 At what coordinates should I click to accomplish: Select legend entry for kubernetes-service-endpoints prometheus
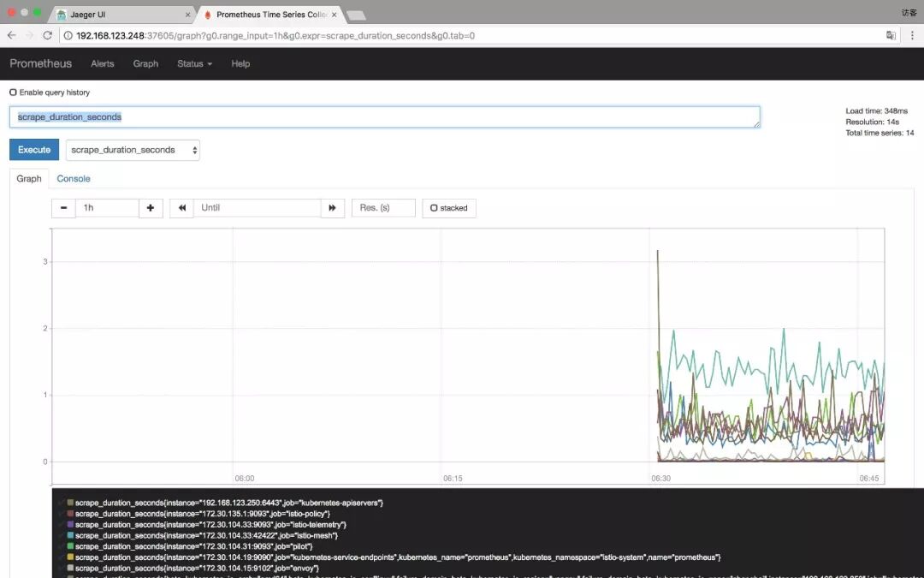pyautogui.click(x=398, y=557)
